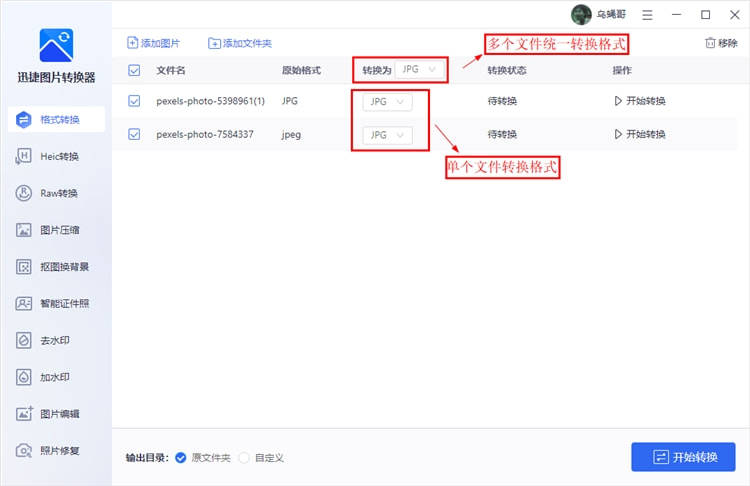Open format dropdown for pexels-photo-7584337
This screenshot has height=486, width=750.
[387, 135]
